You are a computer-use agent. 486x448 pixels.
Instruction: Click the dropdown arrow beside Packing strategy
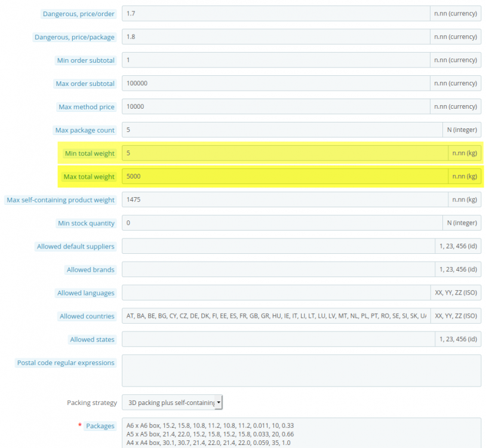pos(219,402)
